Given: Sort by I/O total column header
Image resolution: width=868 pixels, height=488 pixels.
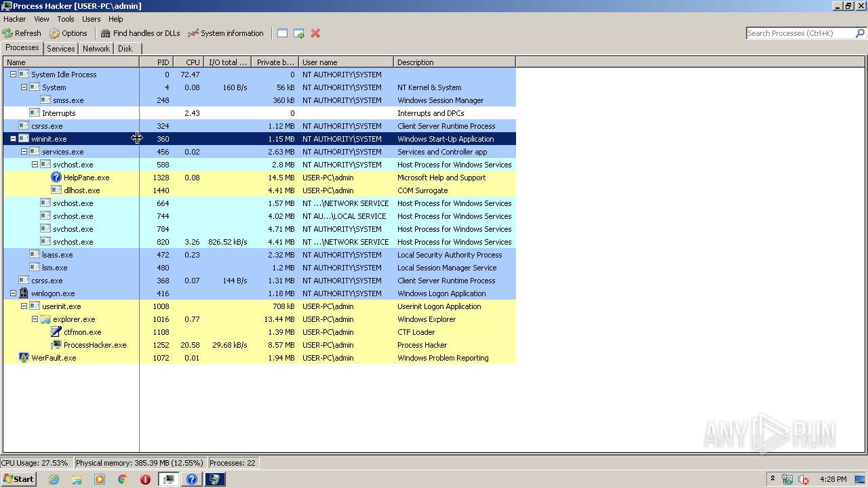Looking at the screenshot, I should [x=227, y=62].
